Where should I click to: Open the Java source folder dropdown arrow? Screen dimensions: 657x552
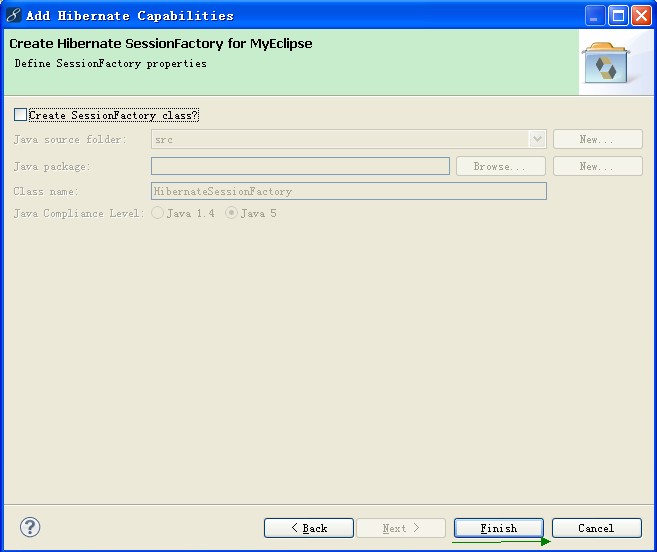[537, 139]
